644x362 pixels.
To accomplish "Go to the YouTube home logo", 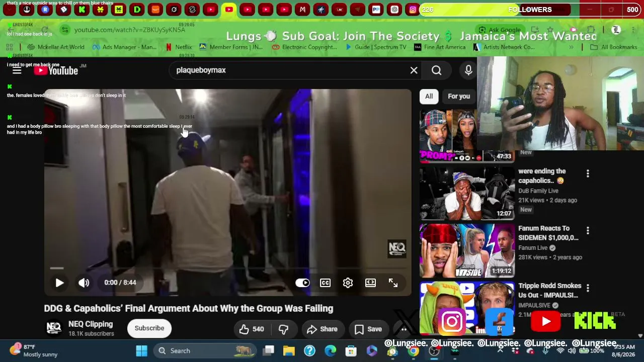I will coord(56,70).
